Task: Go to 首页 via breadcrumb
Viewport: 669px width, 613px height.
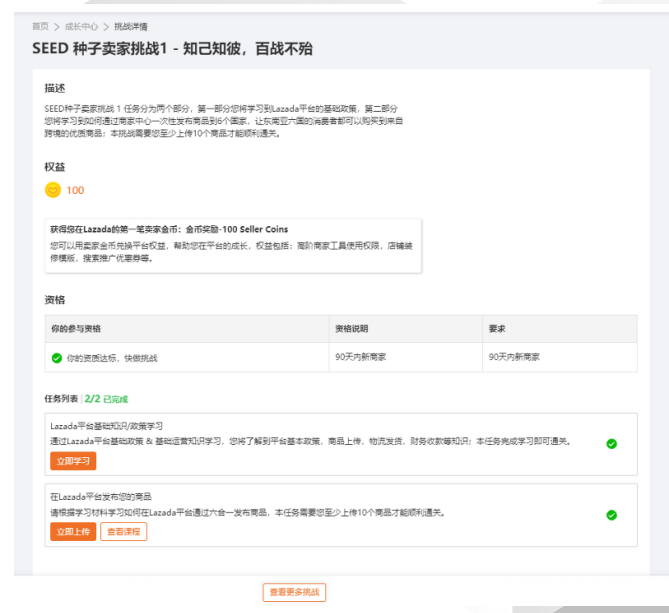Action: click(40, 26)
